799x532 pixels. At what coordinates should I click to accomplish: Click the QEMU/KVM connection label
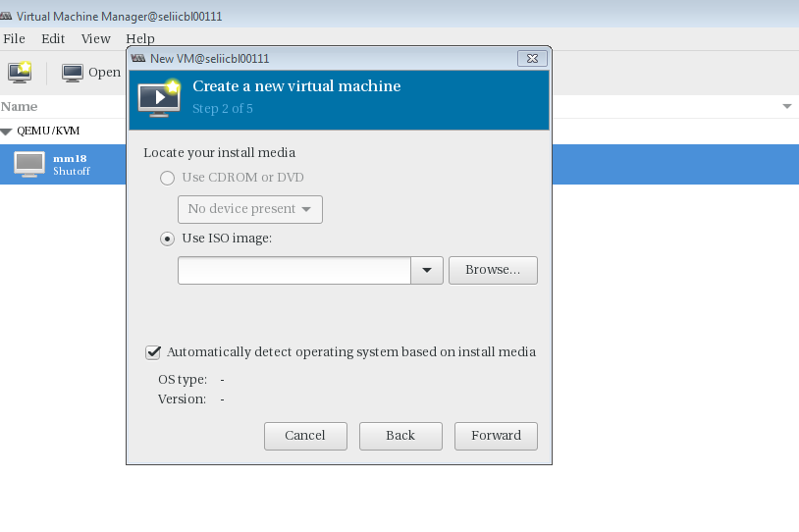tap(48, 131)
